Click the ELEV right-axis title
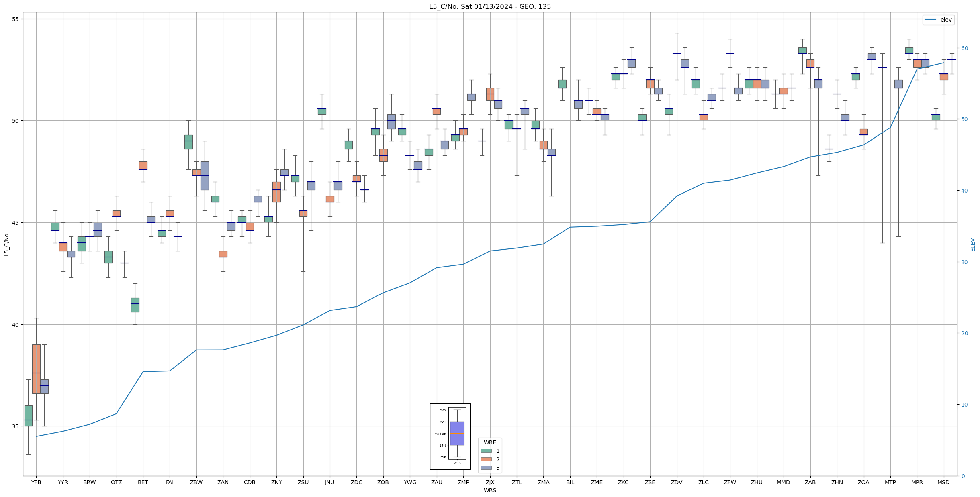This screenshot has height=497, width=980. (x=972, y=244)
